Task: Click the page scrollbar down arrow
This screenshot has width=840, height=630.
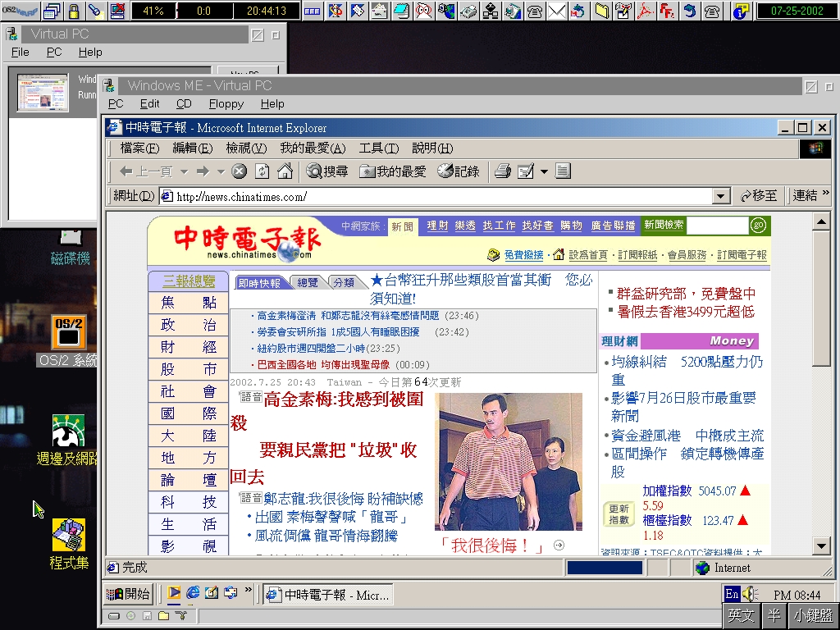Action: pyautogui.click(x=821, y=546)
